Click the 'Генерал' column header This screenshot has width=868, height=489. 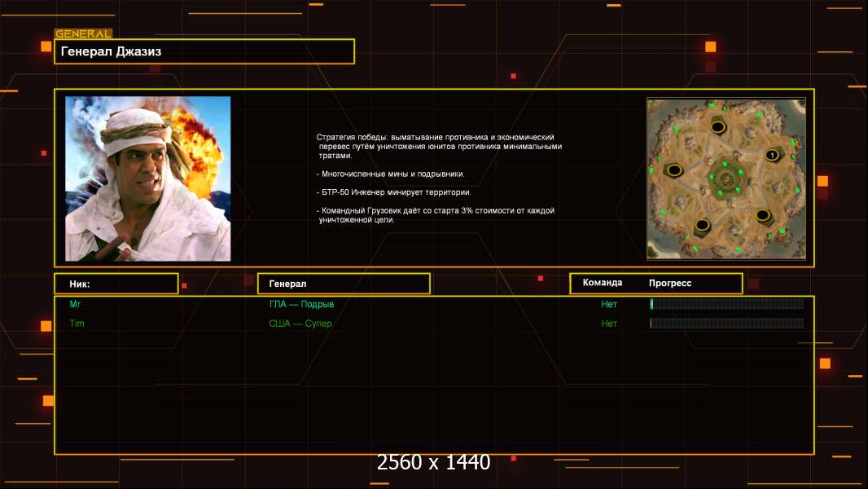point(344,284)
